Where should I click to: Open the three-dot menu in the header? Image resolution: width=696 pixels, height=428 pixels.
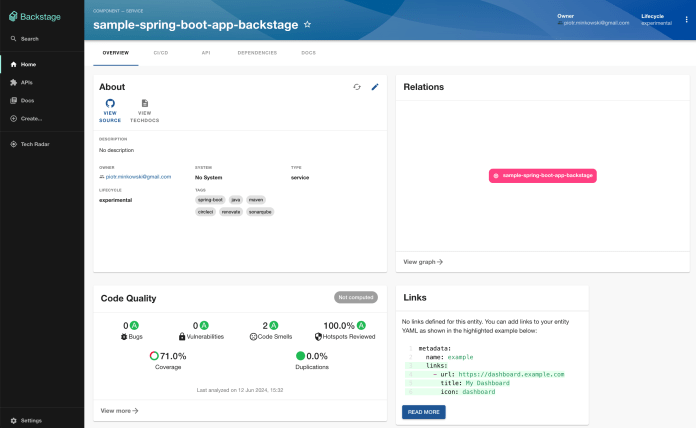(686, 19)
